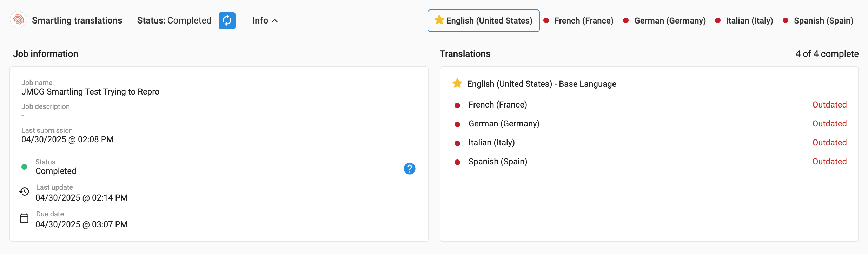
Task: Click the red dot beside German (Germany) row
Action: pos(457,124)
